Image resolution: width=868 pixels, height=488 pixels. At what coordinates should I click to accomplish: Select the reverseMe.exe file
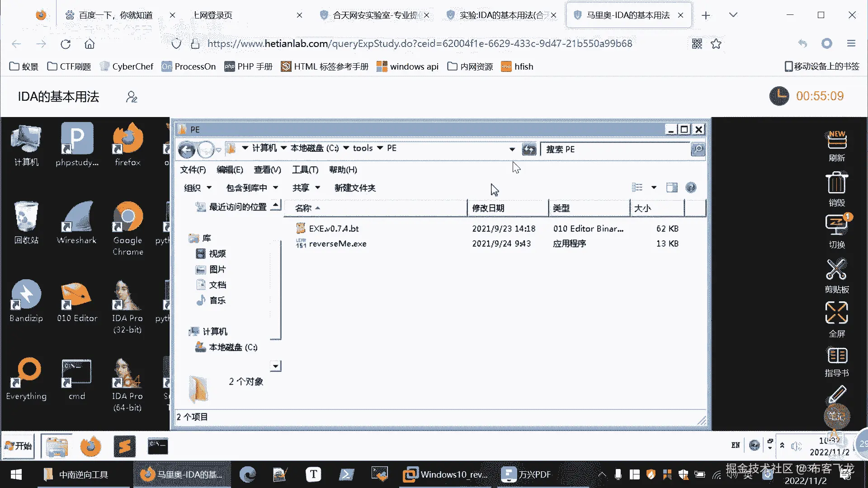click(337, 244)
